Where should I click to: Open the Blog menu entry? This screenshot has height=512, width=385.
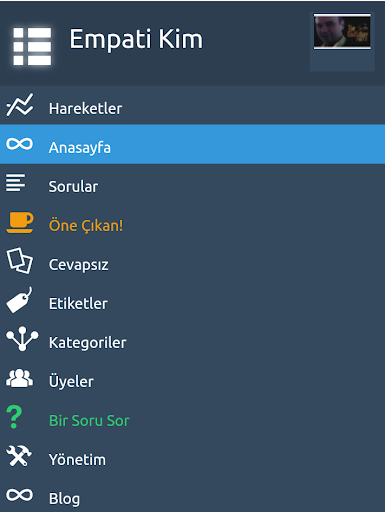point(192,495)
